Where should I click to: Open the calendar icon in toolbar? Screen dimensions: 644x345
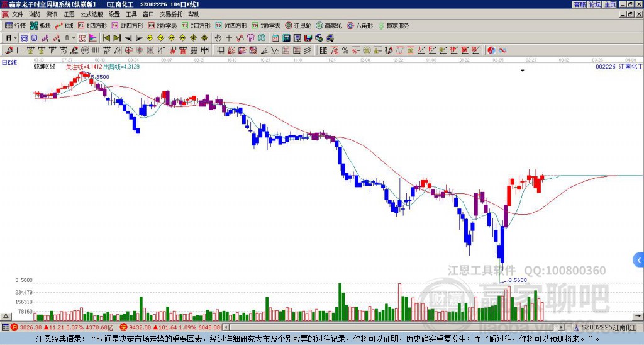pos(275,38)
